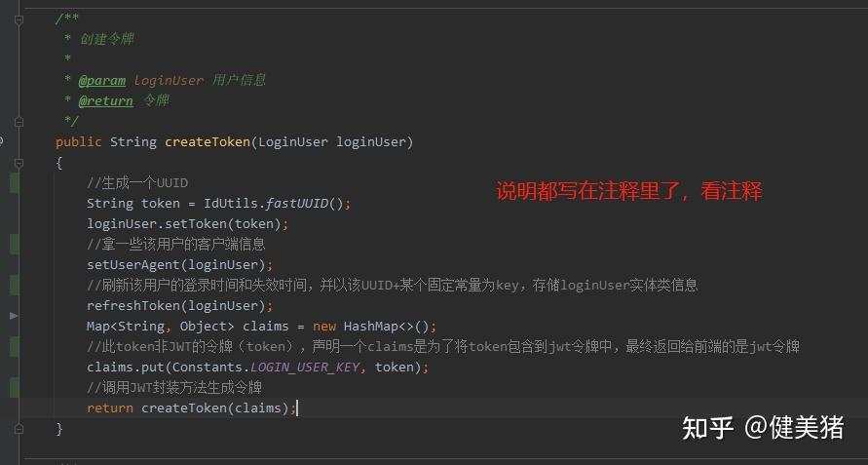
Task: Click "createToken(claims)" in the return statement
Action: tap(215, 408)
